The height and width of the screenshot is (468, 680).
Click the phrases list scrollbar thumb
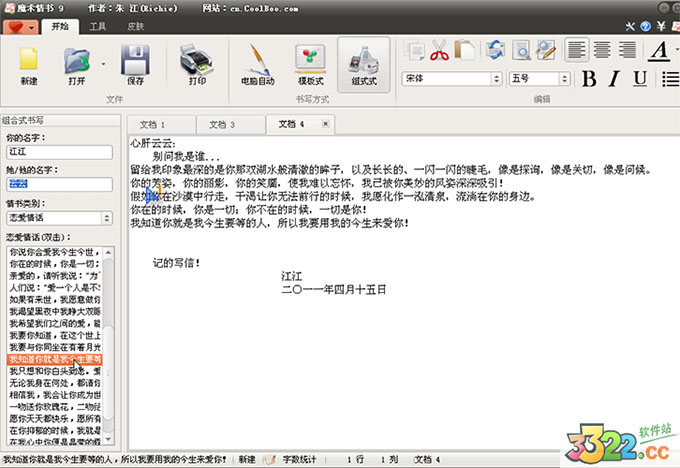point(108,372)
